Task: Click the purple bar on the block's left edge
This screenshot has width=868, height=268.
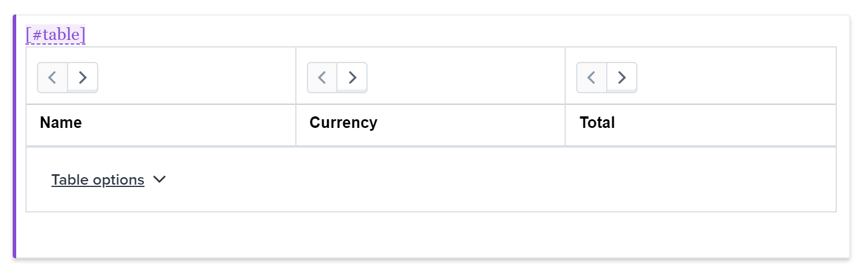Action: point(14,137)
